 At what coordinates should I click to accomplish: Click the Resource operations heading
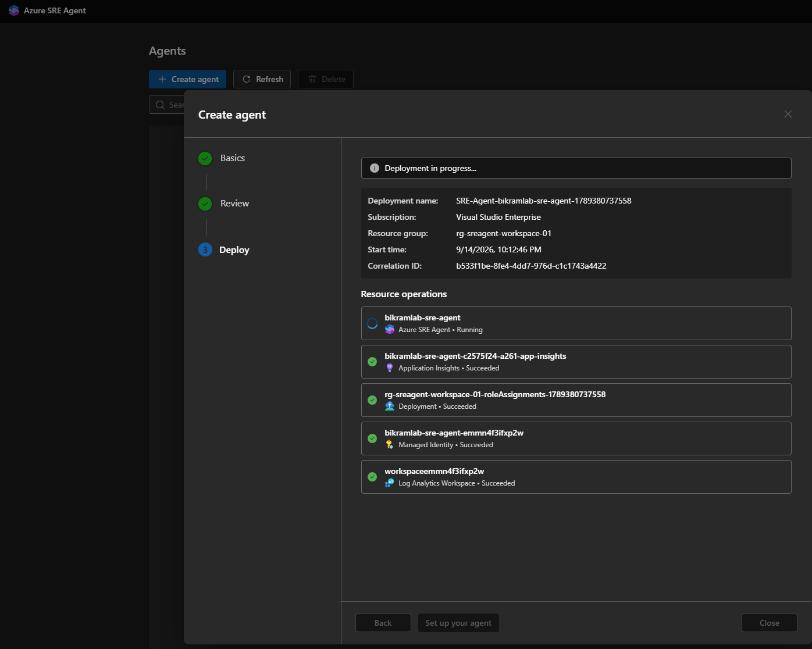[x=404, y=294]
